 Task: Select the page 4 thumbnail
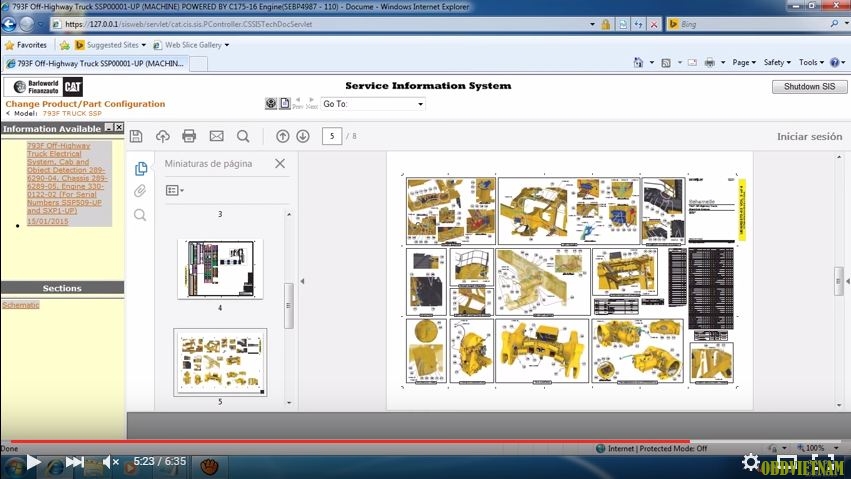coord(220,268)
